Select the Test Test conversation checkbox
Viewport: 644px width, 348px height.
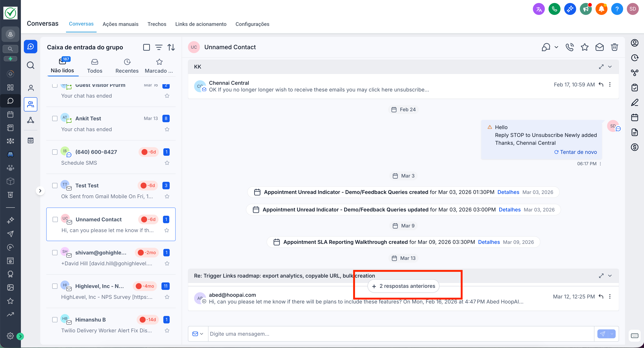click(x=55, y=185)
